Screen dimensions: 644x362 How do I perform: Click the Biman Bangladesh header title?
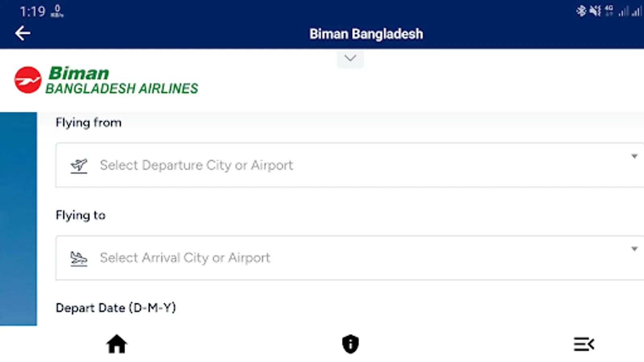click(x=366, y=34)
